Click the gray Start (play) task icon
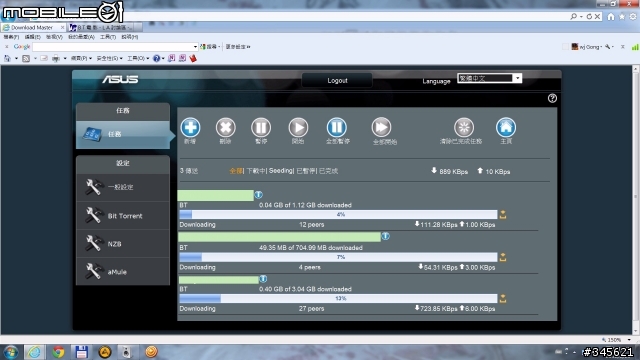 [x=298, y=127]
